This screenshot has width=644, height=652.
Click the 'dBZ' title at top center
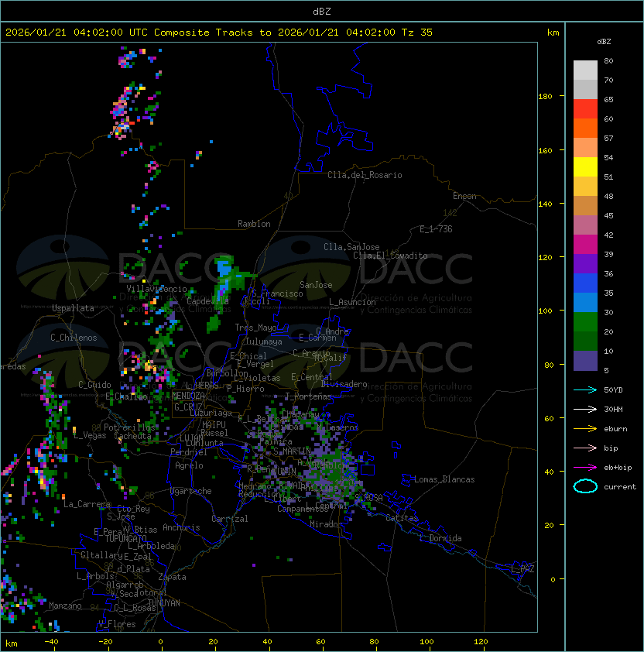coord(322,11)
